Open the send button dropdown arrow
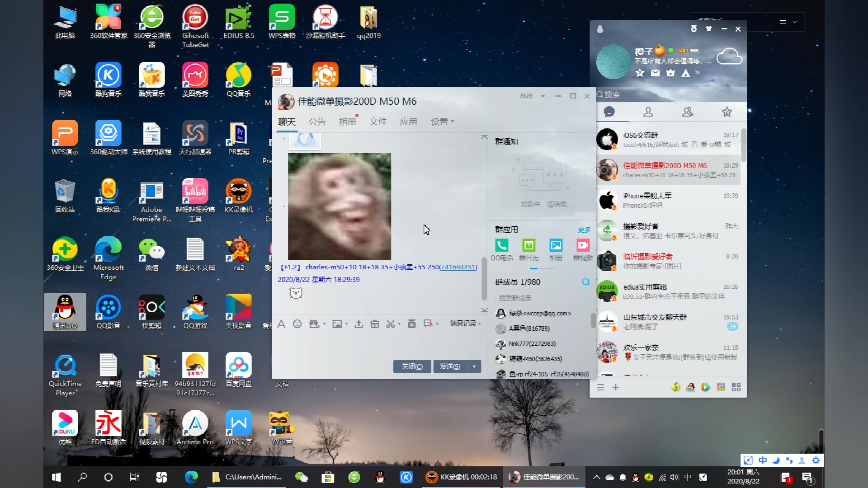This screenshot has width=868, height=488. coord(474,366)
